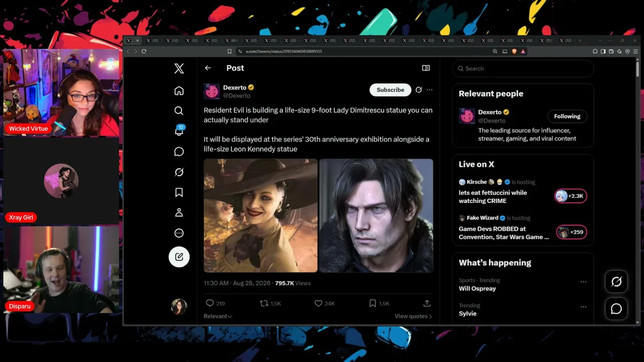Open the post's three-dot more menu

(429, 90)
